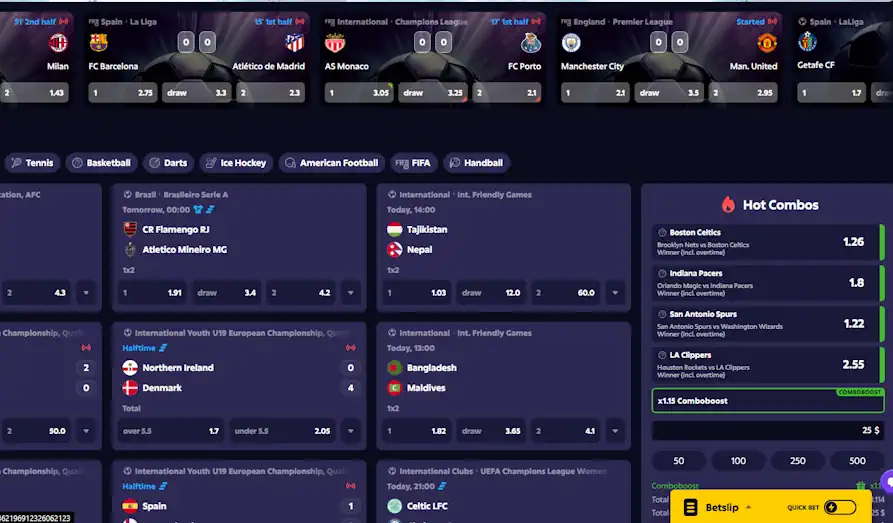Switch to the Basketball sport tab
This screenshot has height=523, width=893.
[x=101, y=163]
